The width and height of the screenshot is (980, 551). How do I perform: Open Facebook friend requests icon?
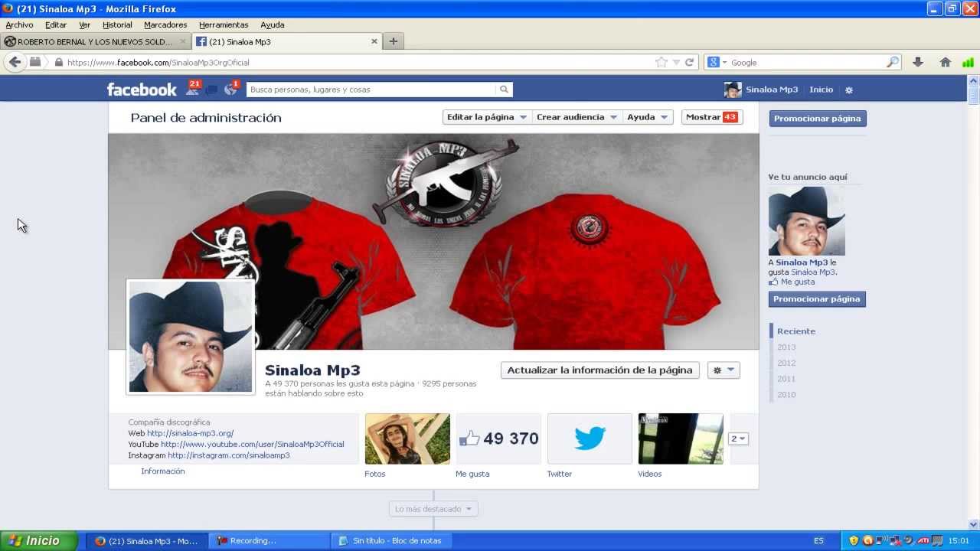pyautogui.click(x=192, y=90)
